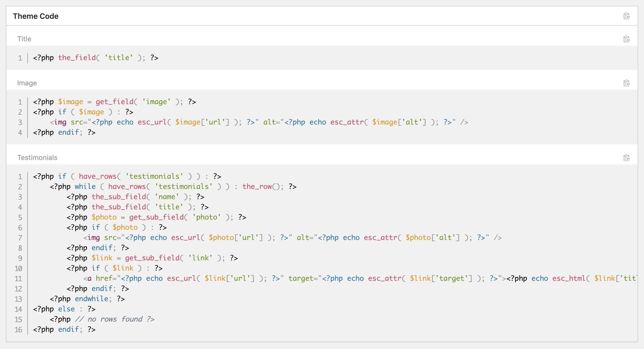Click the get_sub_field 'photo' line

[156, 217]
